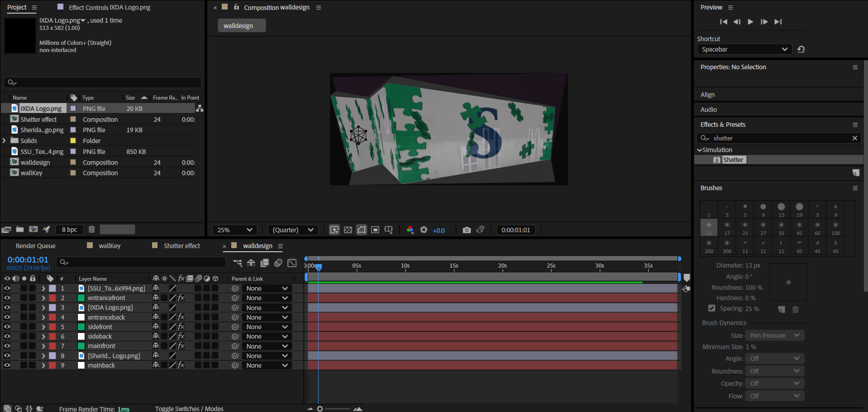Click Toggle Switches / Modes button

(189, 408)
